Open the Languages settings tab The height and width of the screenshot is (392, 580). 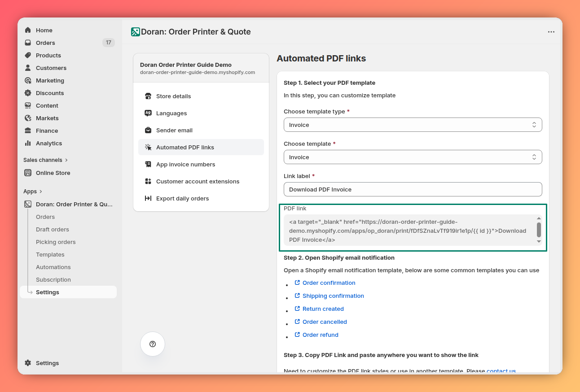coord(201,113)
